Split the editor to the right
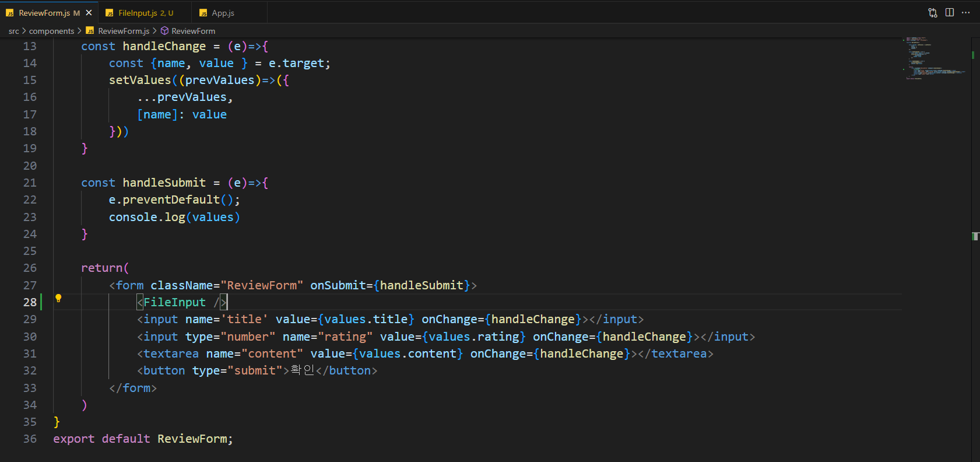This screenshot has width=980, height=462. (x=950, y=13)
